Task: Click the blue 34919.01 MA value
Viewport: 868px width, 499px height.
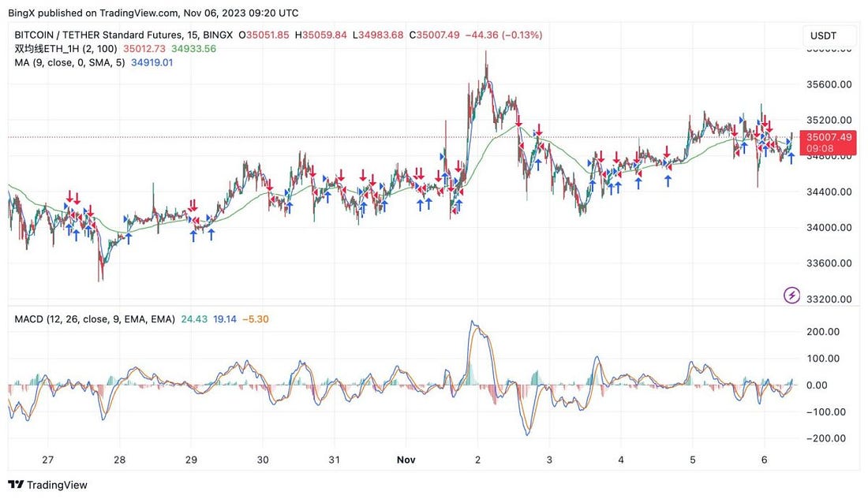Action: [x=152, y=62]
